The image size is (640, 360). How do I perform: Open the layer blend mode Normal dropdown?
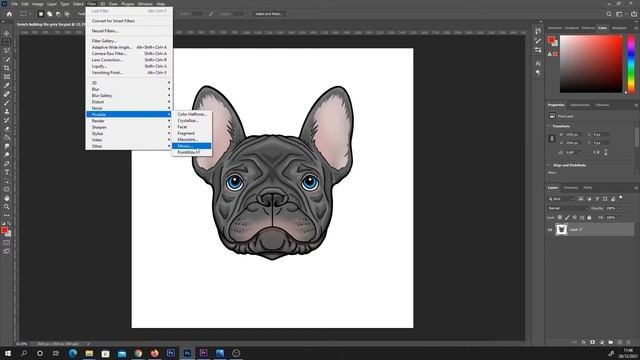coord(568,208)
